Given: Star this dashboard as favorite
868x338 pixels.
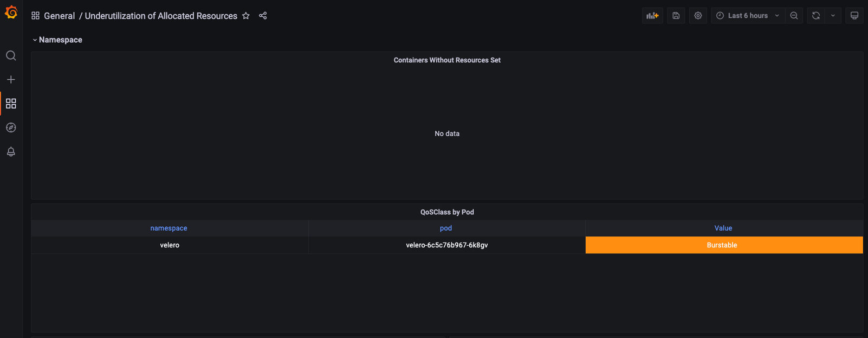Looking at the screenshot, I should click(x=246, y=16).
